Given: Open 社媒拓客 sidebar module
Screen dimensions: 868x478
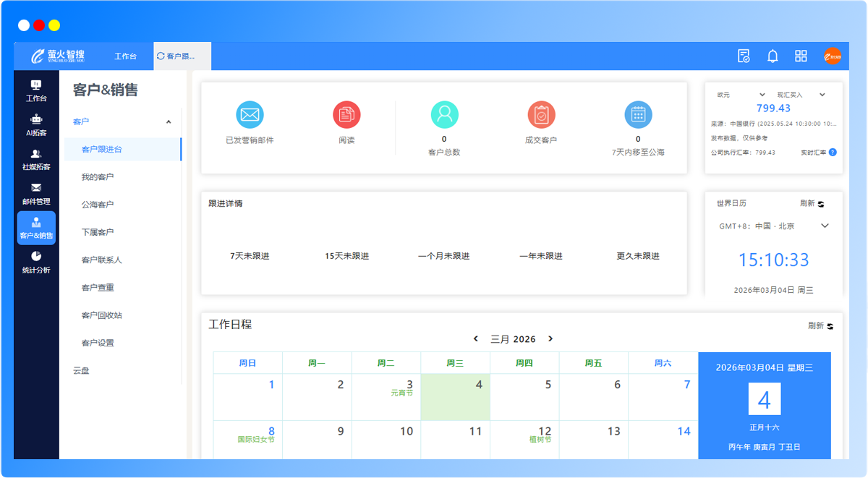Looking at the screenshot, I should coord(36,159).
